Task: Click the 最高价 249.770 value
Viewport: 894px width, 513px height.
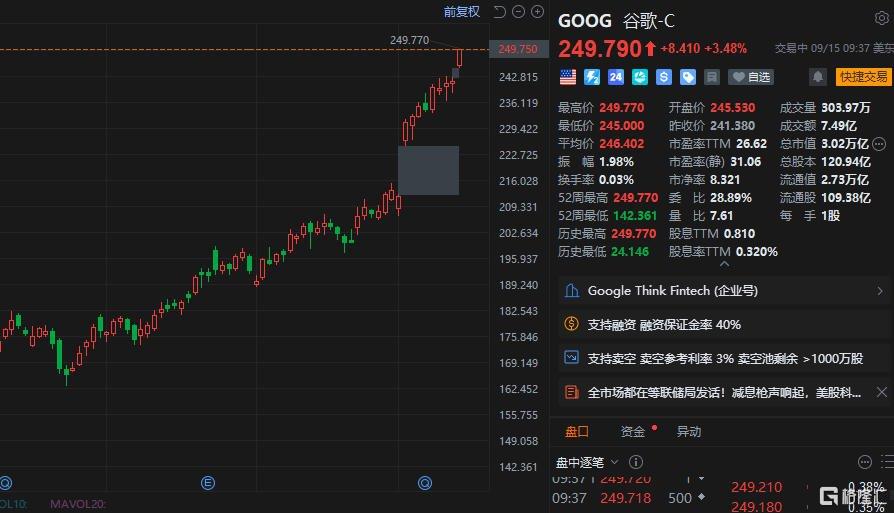Action: 621,108
